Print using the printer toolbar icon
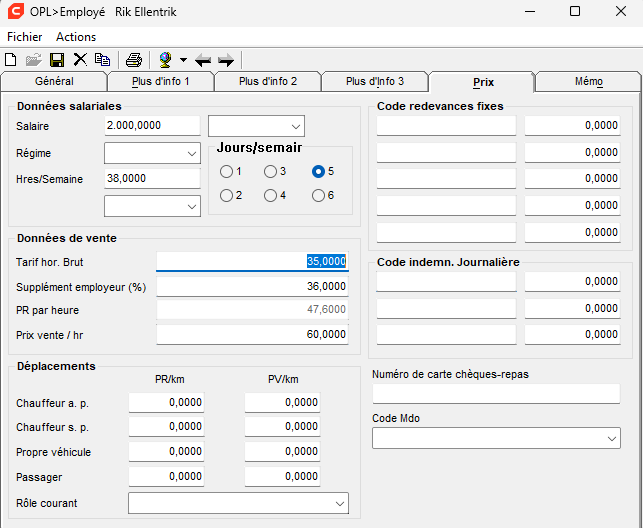Viewport: 643px width, 528px height. point(134,60)
